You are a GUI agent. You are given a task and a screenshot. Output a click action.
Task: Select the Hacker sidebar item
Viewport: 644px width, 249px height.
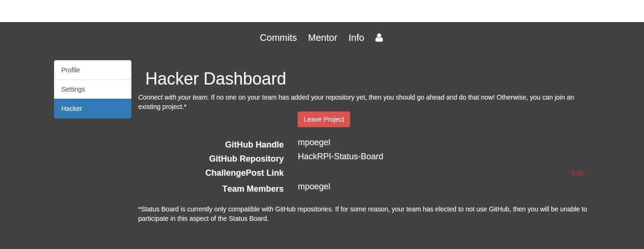click(x=92, y=109)
